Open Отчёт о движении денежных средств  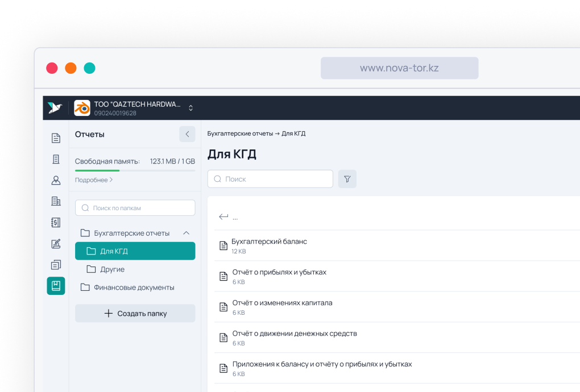397,337
